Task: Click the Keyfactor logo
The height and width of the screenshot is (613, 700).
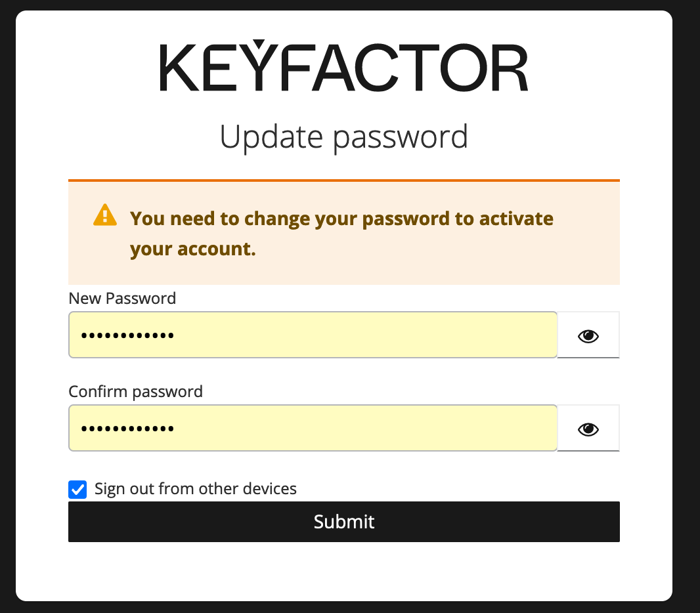Action: [x=343, y=68]
